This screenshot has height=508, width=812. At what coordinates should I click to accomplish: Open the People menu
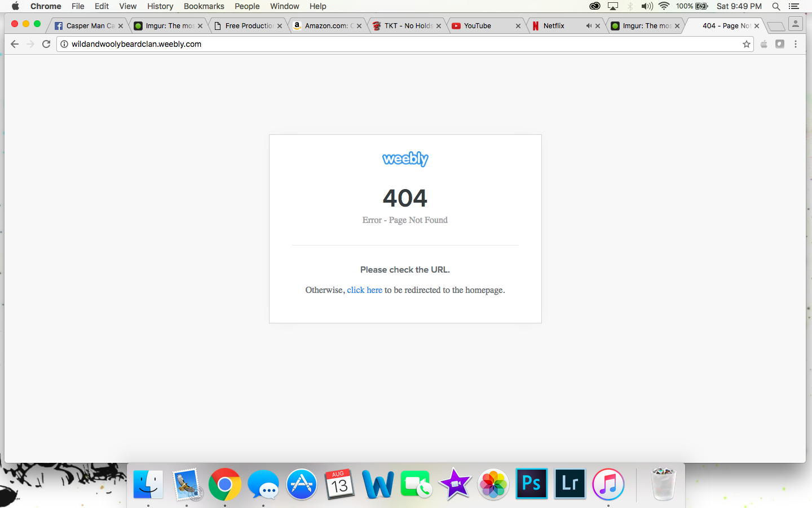(x=247, y=6)
